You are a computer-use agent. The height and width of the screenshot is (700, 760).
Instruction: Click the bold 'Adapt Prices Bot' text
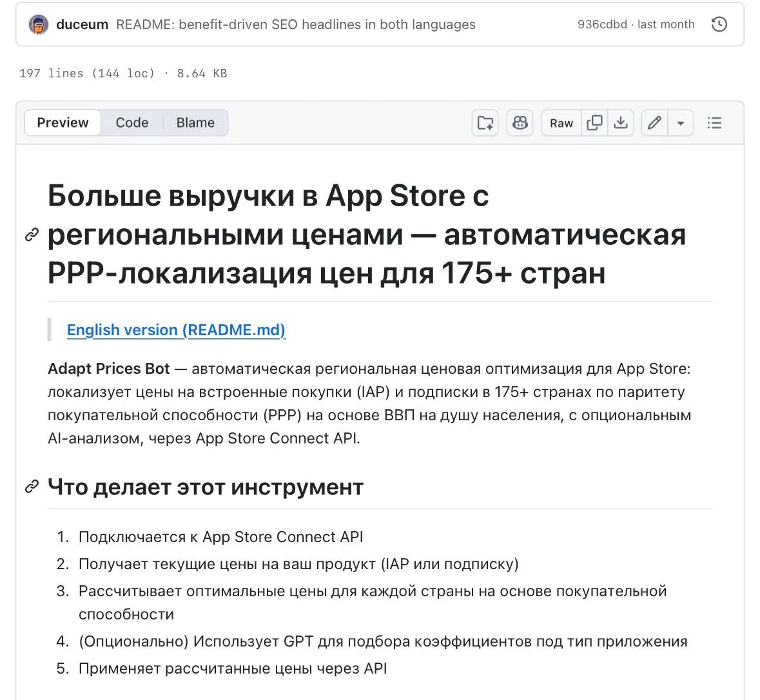(x=108, y=369)
